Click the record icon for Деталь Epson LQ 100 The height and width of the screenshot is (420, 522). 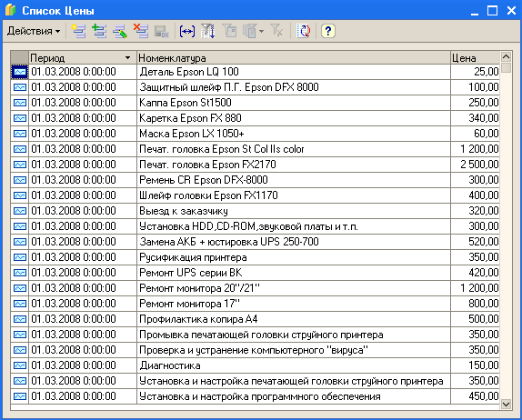(x=20, y=72)
